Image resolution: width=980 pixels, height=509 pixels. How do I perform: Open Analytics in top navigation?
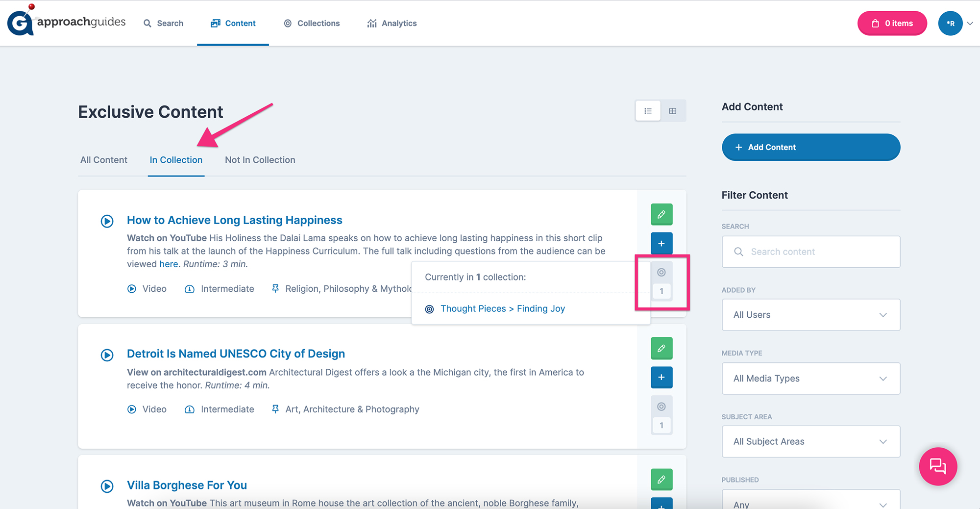tap(392, 23)
